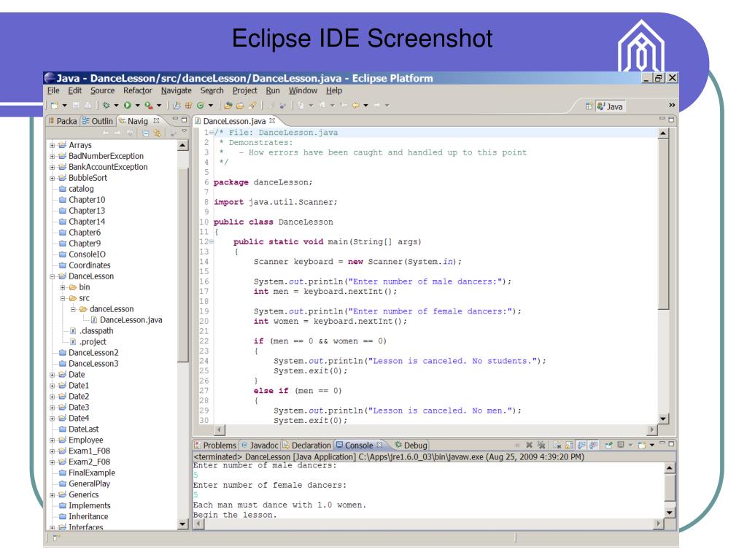Click the Debug bug icon in the toolbar
Viewport: 747px width, 560px height.
coord(106,105)
